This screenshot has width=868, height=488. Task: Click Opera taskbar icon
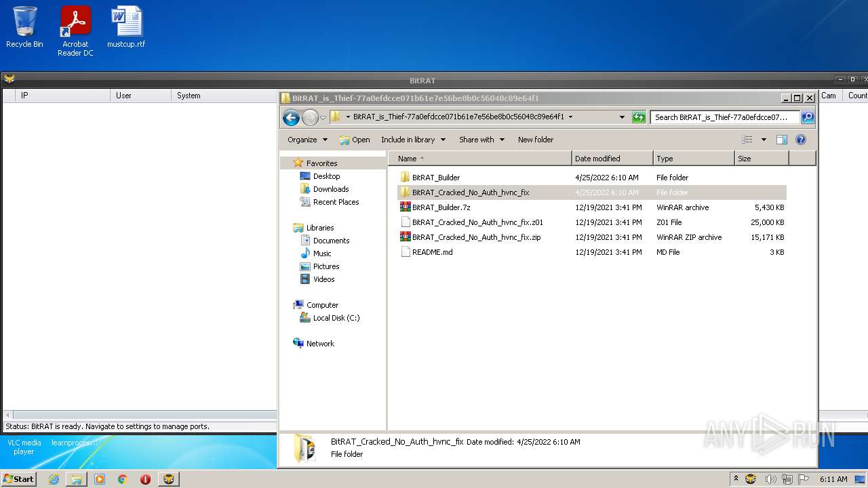point(145,479)
